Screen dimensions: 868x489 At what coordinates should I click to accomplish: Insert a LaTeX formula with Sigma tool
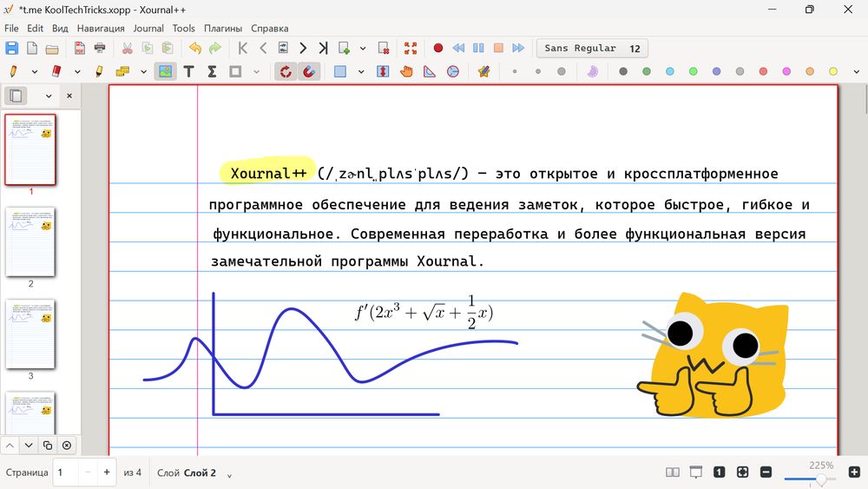[x=212, y=71]
